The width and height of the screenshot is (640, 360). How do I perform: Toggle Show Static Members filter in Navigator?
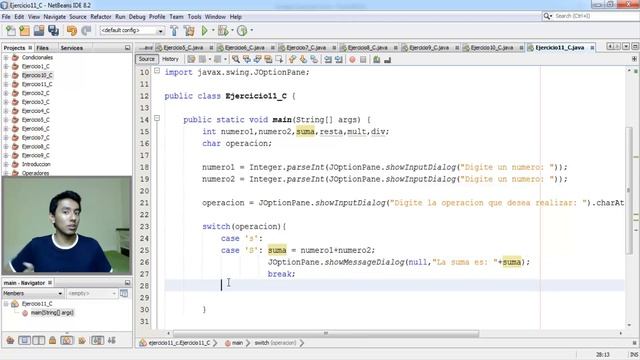(x=39, y=340)
